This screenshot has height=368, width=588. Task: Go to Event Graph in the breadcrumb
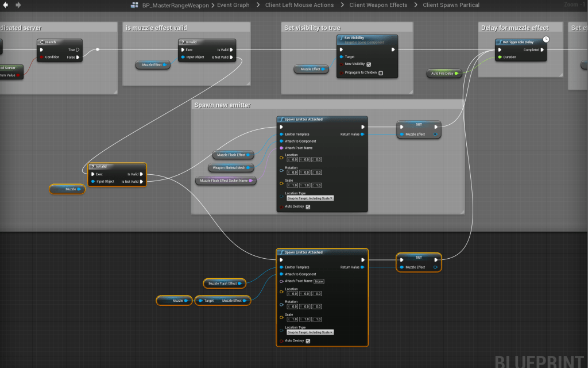click(233, 5)
